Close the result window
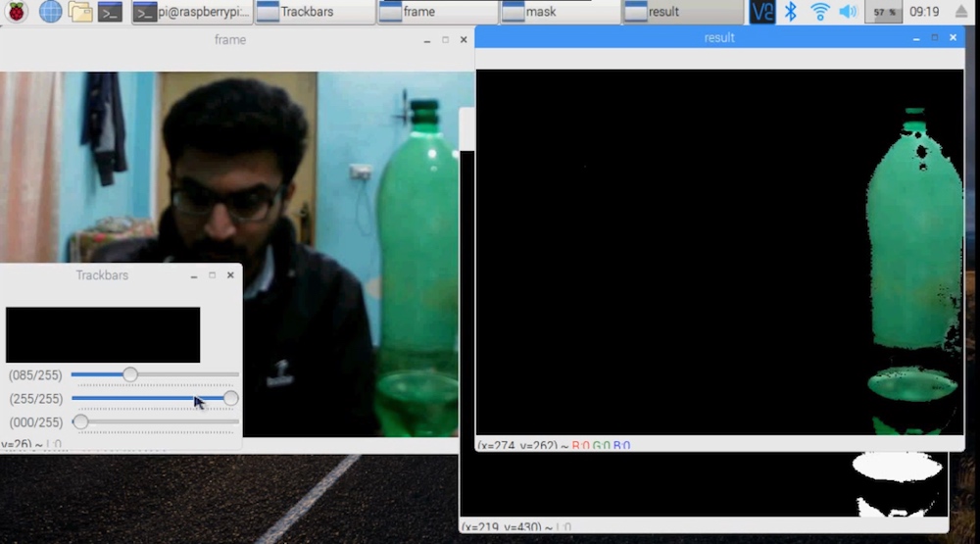Screen dimensions: 980x544 coord(954,37)
